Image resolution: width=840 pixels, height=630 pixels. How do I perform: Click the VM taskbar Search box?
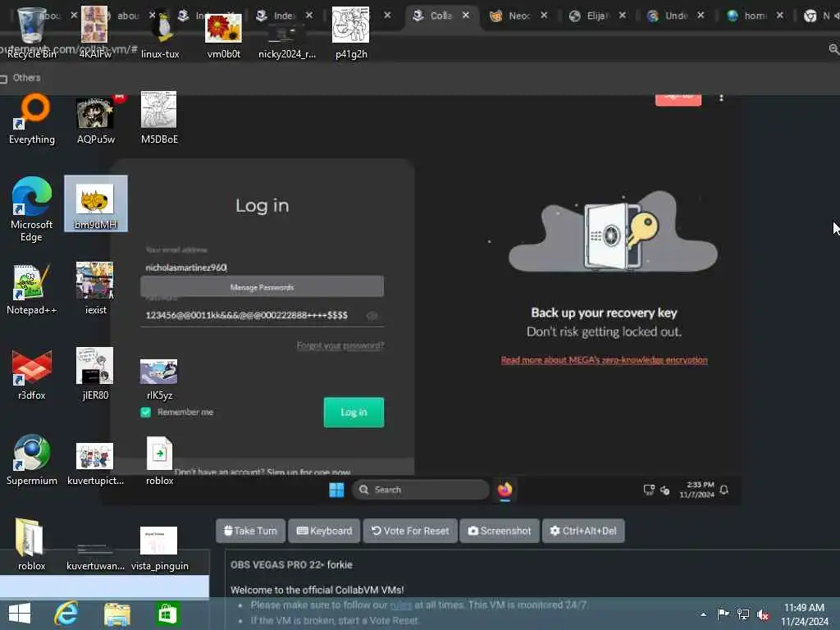coord(420,490)
